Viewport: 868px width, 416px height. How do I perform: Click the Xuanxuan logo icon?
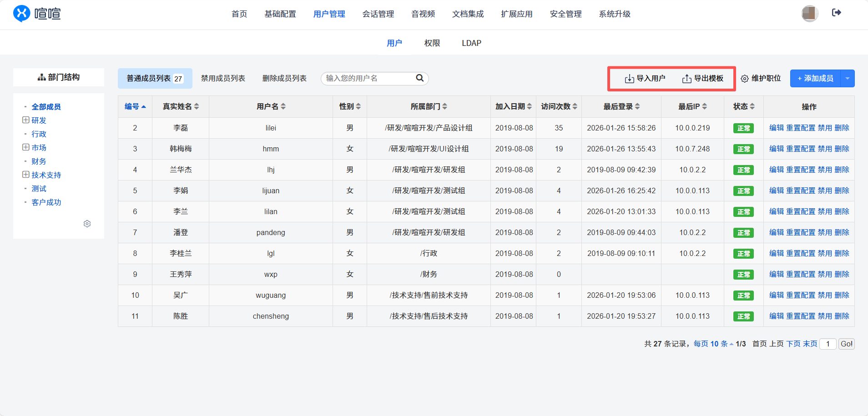[x=21, y=14]
